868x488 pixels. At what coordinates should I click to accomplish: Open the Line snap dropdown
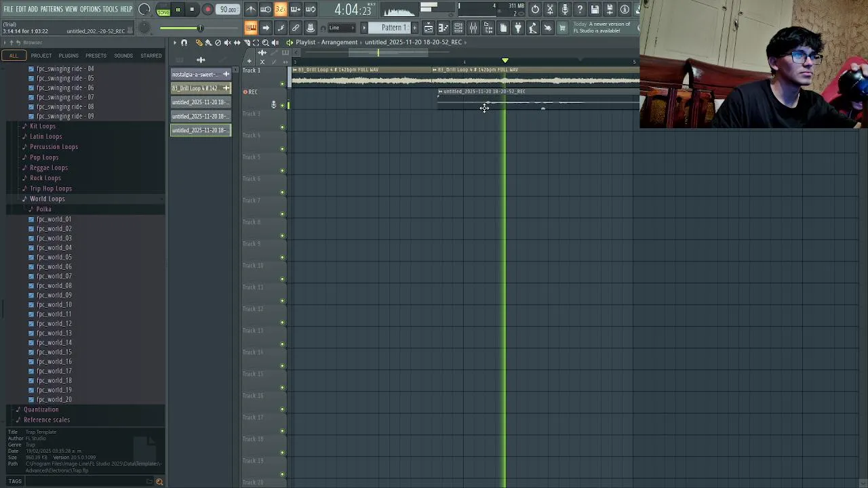342,28
